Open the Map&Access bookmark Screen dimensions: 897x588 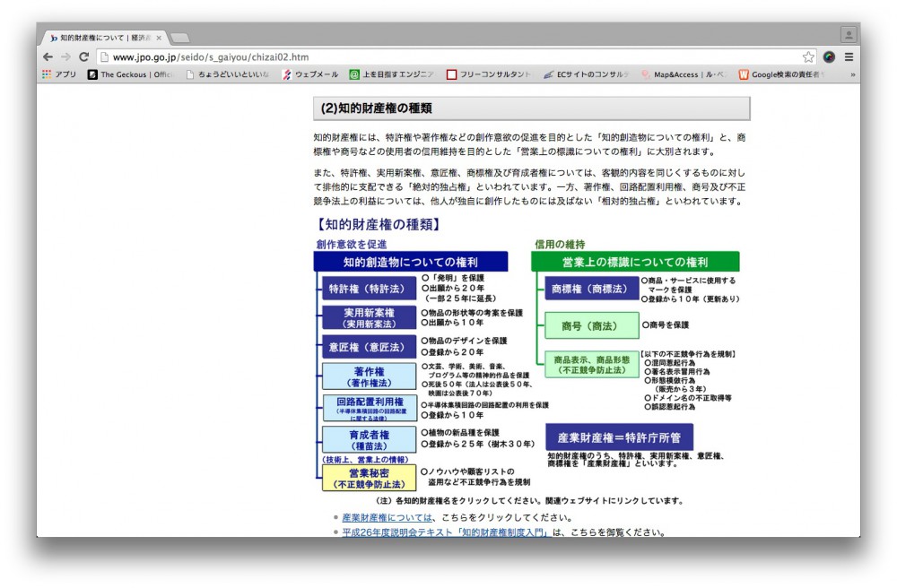[x=684, y=74]
